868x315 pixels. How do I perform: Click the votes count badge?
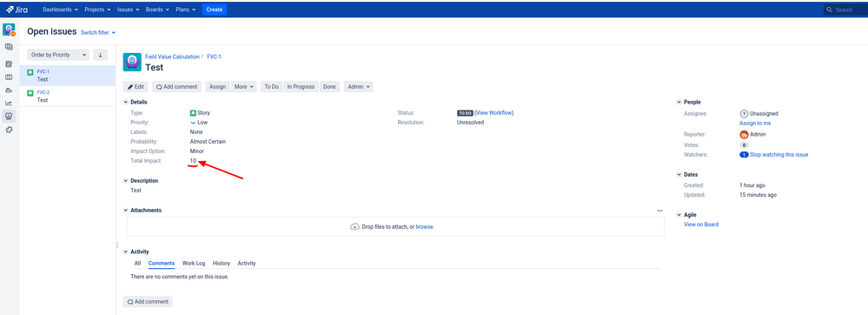(744, 144)
